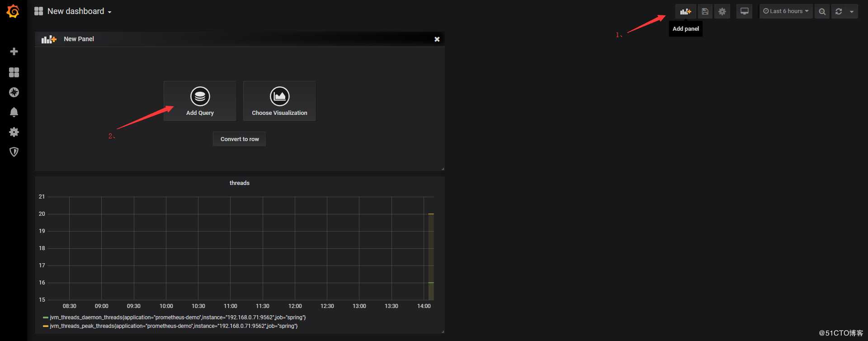The height and width of the screenshot is (341, 868).
Task: Click the threads panel resize handle corner
Action: coord(443,332)
